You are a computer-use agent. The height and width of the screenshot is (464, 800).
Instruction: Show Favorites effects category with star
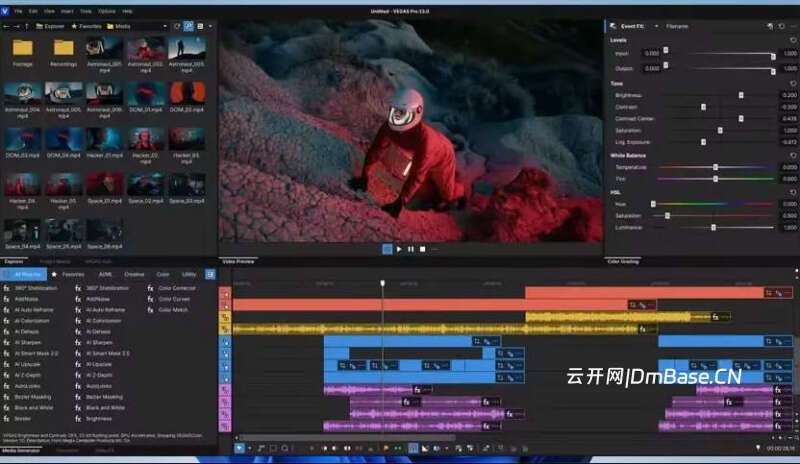click(x=68, y=275)
